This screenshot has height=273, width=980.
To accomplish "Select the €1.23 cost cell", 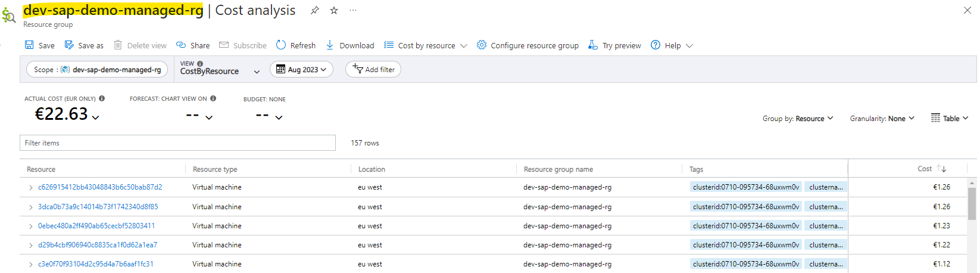I will (x=941, y=226).
